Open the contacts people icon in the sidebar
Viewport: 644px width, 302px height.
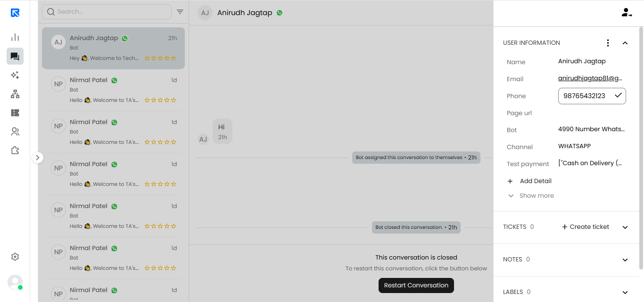(15, 132)
